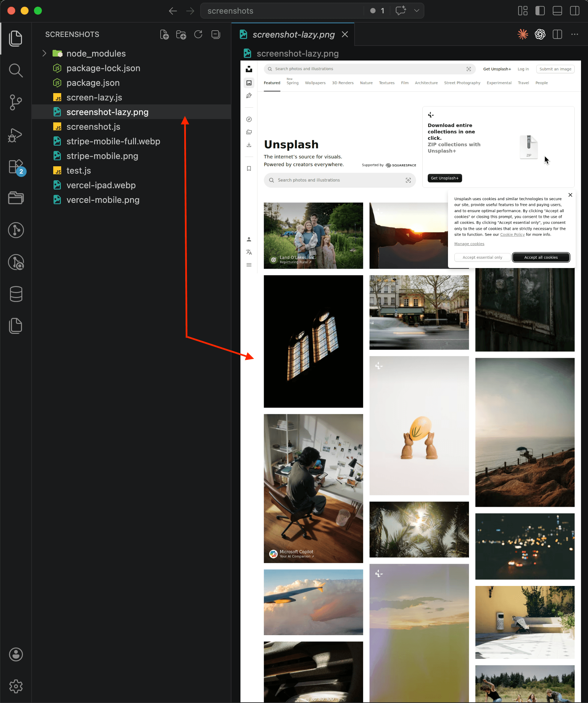
Task: Toggle the Primary Side Bar visibility
Action: pyautogui.click(x=540, y=10)
